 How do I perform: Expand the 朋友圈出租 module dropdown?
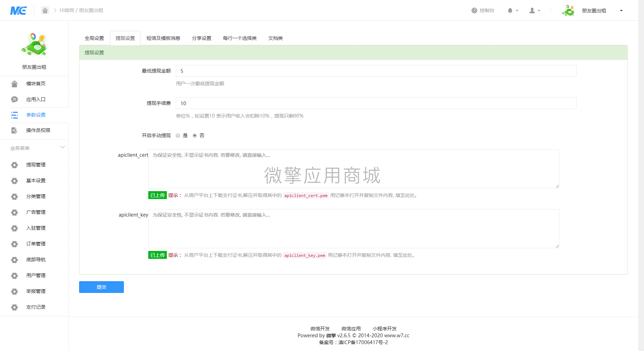click(621, 10)
